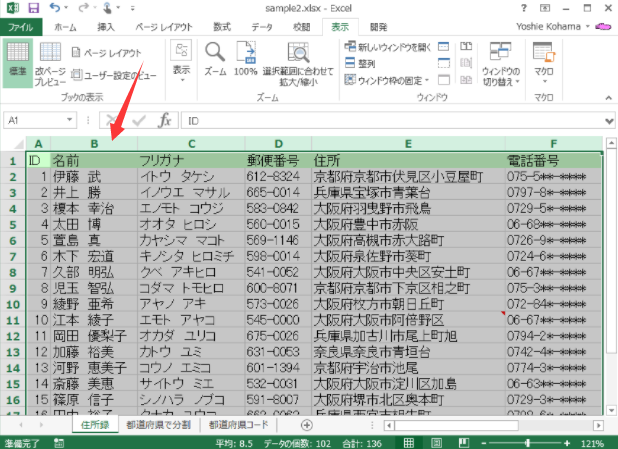This screenshot has width=618, height=449.
Task: Click the zoom slider handle
Action: pyautogui.click(x=527, y=443)
